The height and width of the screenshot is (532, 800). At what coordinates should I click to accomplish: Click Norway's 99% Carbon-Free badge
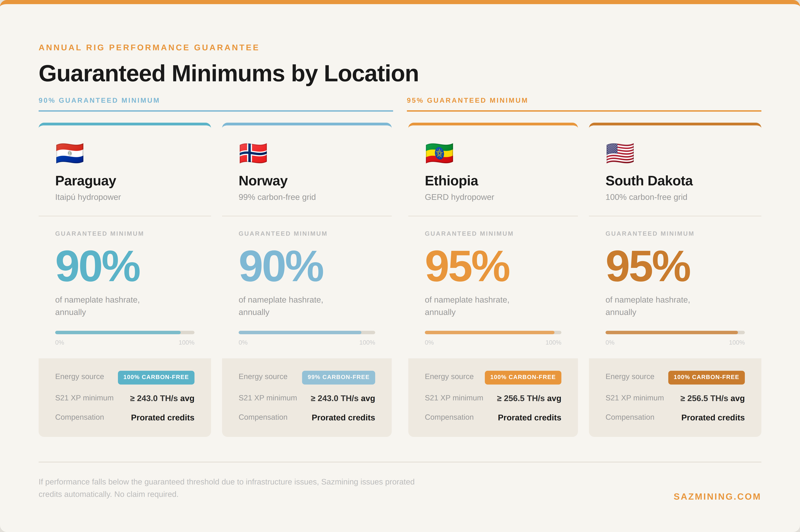tap(338, 377)
